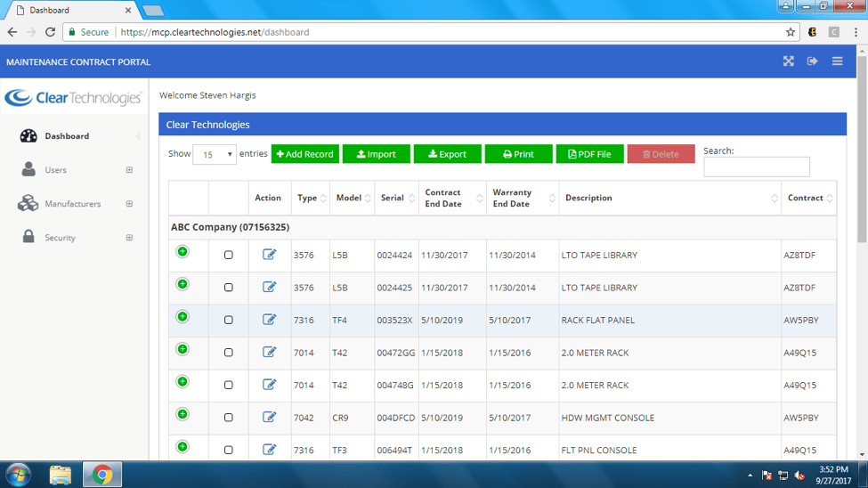This screenshot has width=868, height=488.
Task: Click the fullscreen expand icon in header
Action: (788, 61)
